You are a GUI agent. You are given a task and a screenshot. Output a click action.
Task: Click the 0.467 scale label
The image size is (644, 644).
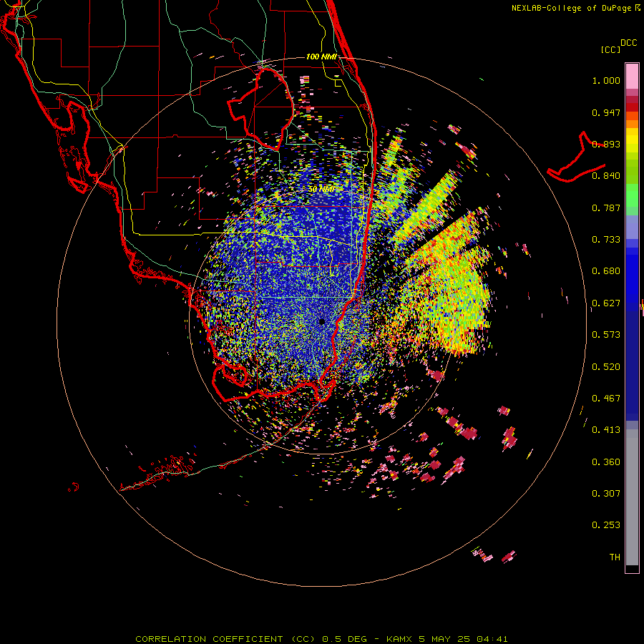pyautogui.click(x=606, y=399)
